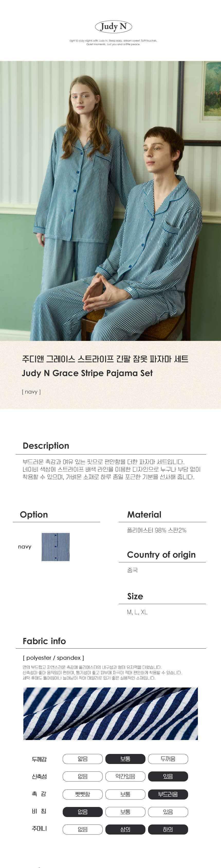Select 있음 in the 신축성 row
This screenshot has width=221, height=868.
pos(168,776)
